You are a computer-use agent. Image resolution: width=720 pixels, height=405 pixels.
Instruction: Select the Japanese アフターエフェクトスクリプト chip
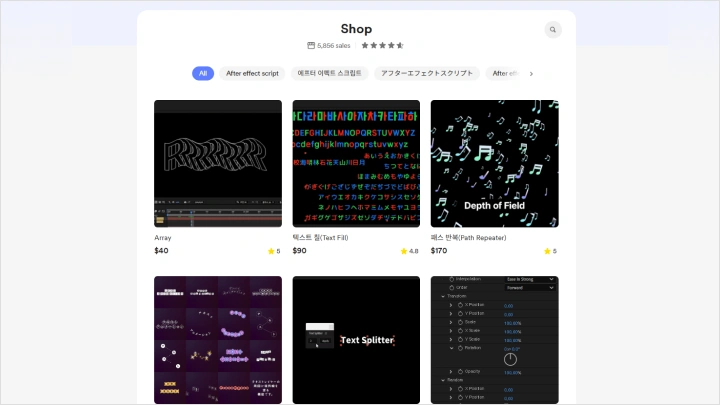427,73
